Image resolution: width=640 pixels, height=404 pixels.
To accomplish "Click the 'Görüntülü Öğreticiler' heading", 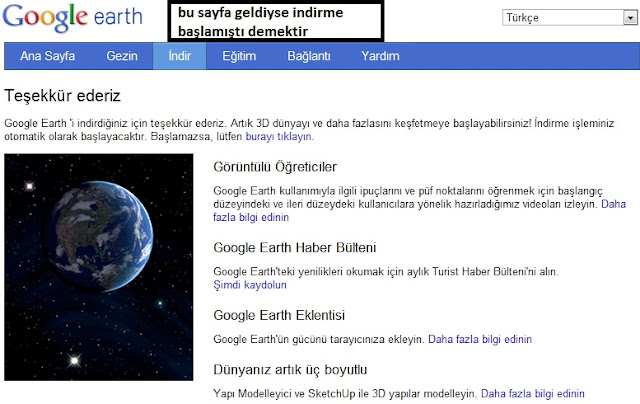I will click(x=275, y=166).
